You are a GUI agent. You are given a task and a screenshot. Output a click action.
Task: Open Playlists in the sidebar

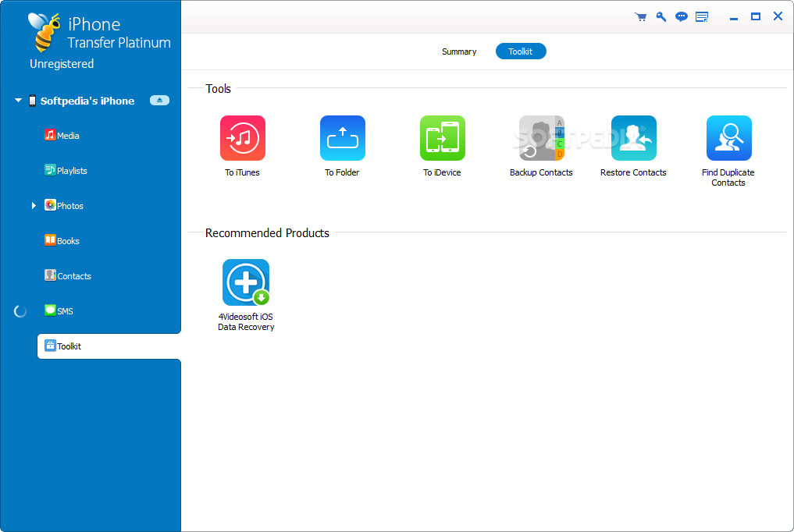pos(66,170)
